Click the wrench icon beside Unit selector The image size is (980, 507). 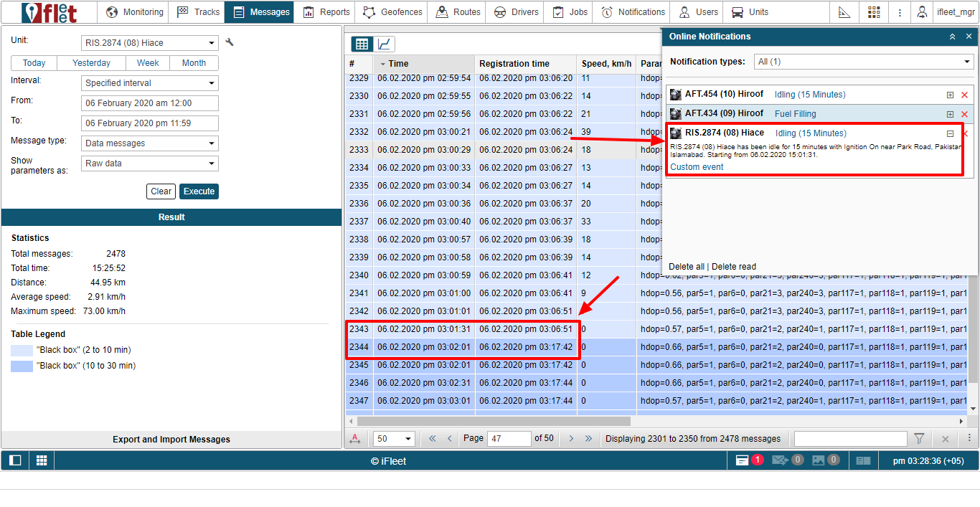[230, 42]
